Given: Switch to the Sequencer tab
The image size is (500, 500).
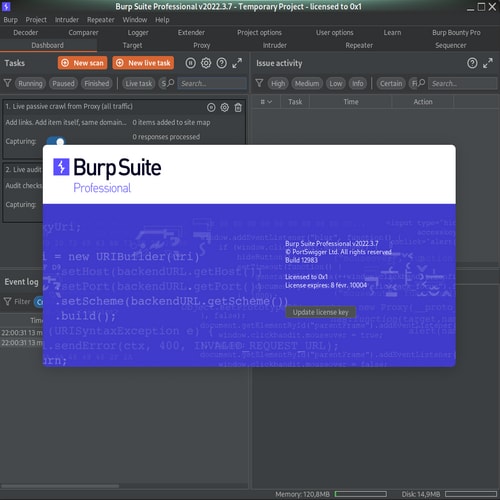Looking at the screenshot, I should tap(451, 45).
